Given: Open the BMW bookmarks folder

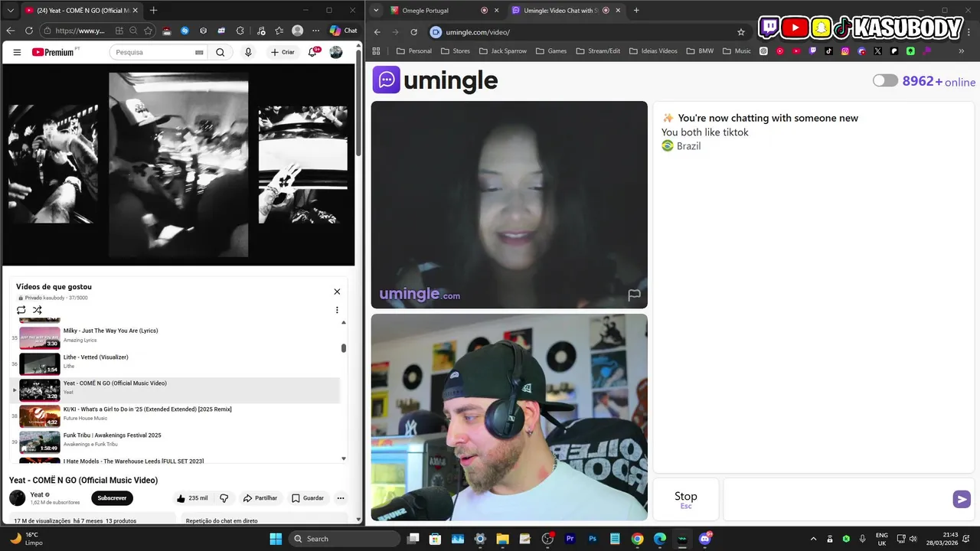Looking at the screenshot, I should pos(700,51).
